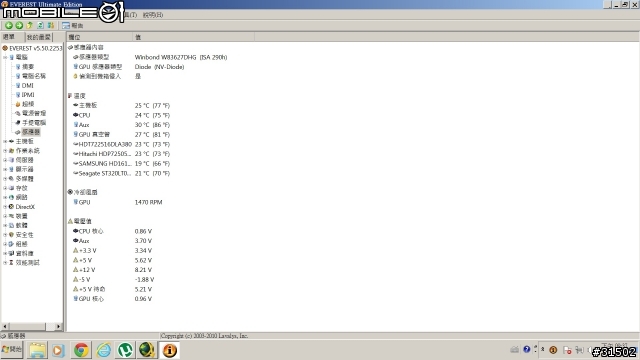Image resolution: width=640 pixels, height=360 pixels.
Task: Launch Google Chrome from the taskbar
Action: click(x=81, y=350)
